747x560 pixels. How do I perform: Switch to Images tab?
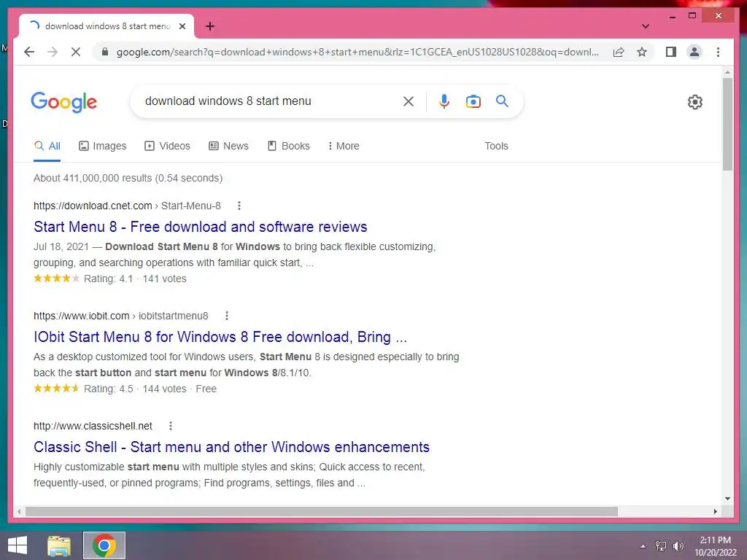(x=102, y=146)
